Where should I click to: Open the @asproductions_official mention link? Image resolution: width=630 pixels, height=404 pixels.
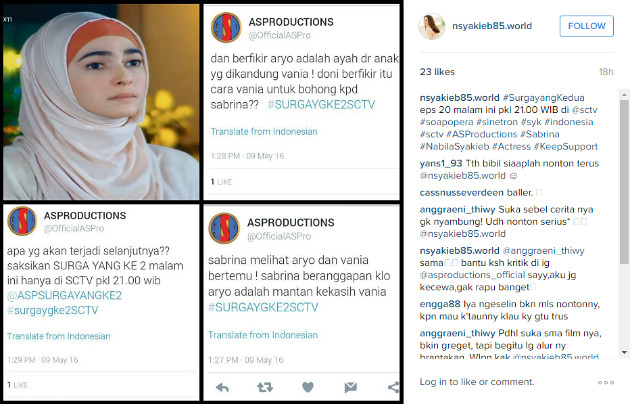(472, 275)
